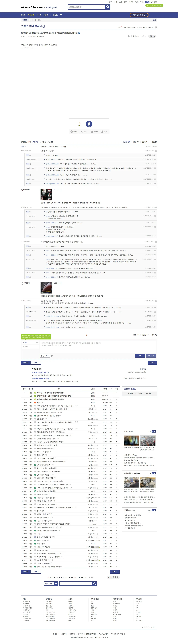Click 댓글 등록 button above comments
The height and width of the screenshot is (644, 178).
tap(127, 142)
